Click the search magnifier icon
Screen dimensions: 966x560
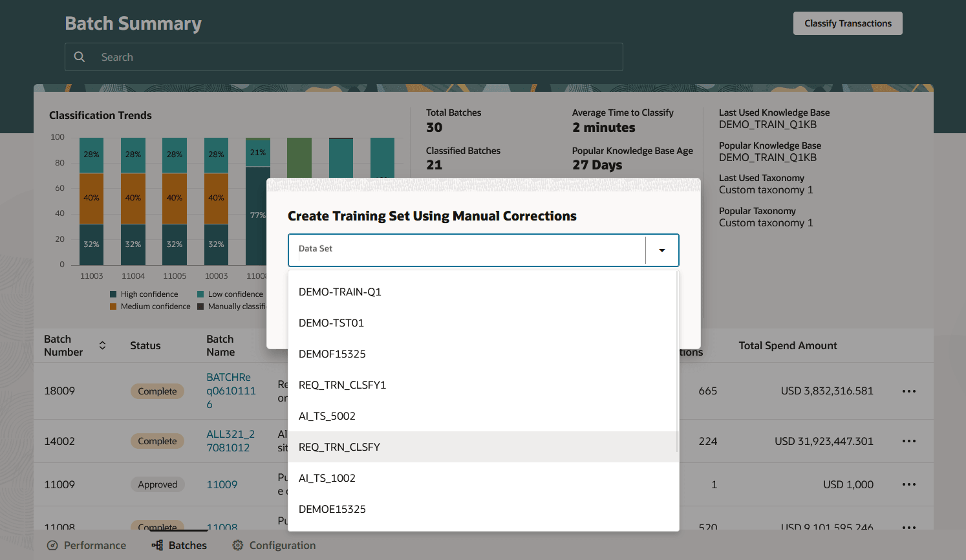pos(80,57)
